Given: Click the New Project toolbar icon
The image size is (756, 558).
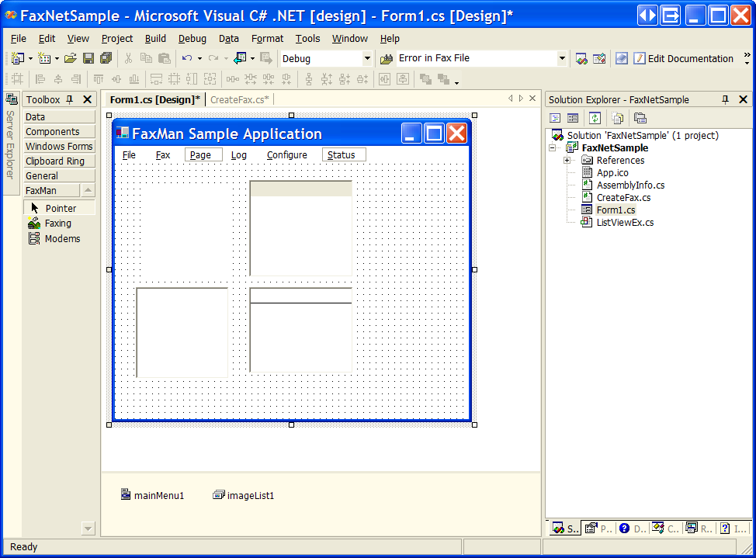Looking at the screenshot, I should pyautogui.click(x=17, y=58).
